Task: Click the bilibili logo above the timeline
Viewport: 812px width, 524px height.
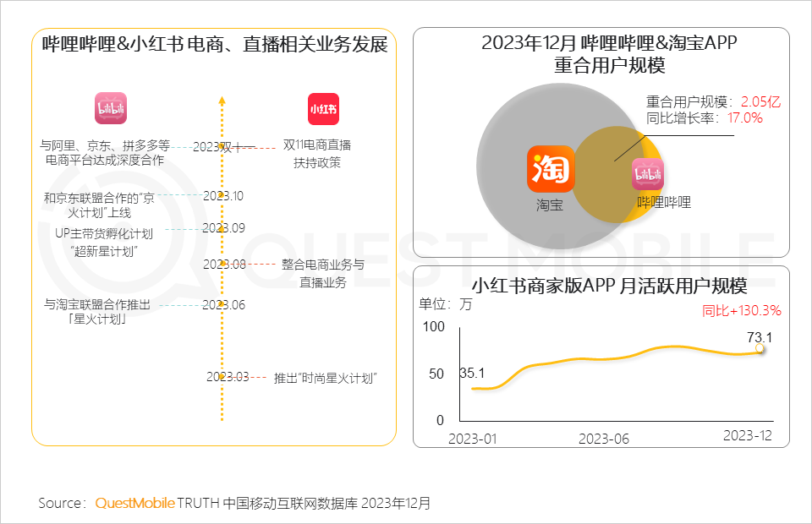Action: point(110,108)
